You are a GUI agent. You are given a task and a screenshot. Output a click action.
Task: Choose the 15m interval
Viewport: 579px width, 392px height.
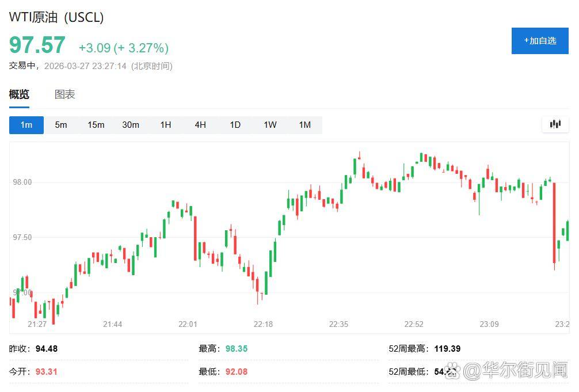tap(96, 125)
